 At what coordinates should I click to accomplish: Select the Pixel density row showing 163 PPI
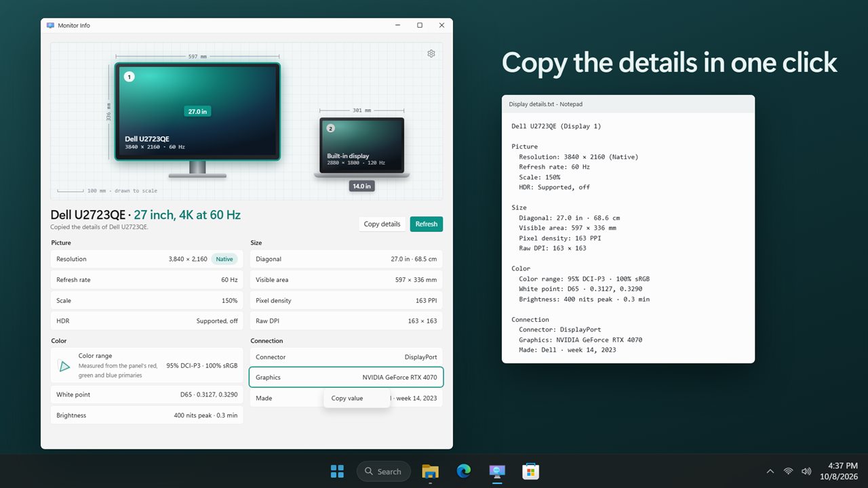pos(347,300)
